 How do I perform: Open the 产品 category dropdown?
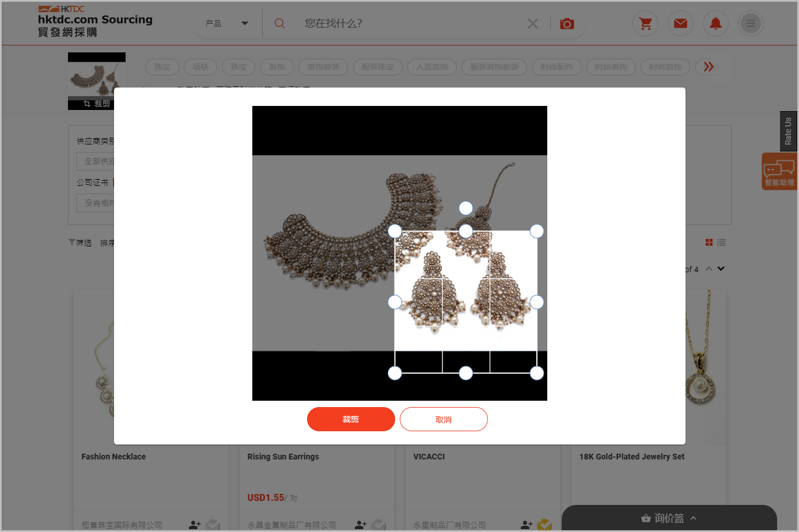[x=227, y=24]
